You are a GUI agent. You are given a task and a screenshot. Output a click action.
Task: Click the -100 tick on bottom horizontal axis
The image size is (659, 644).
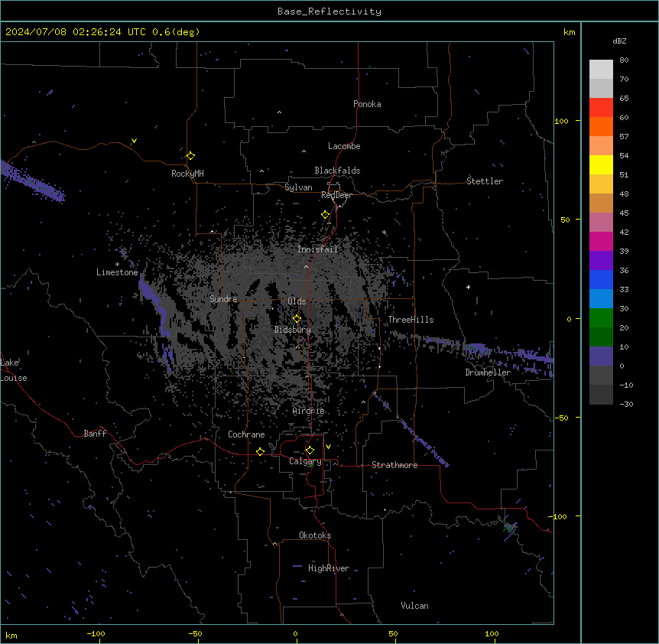coord(96,633)
